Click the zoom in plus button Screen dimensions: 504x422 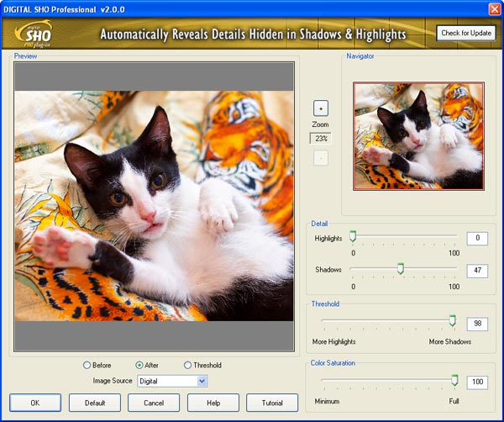tap(321, 108)
